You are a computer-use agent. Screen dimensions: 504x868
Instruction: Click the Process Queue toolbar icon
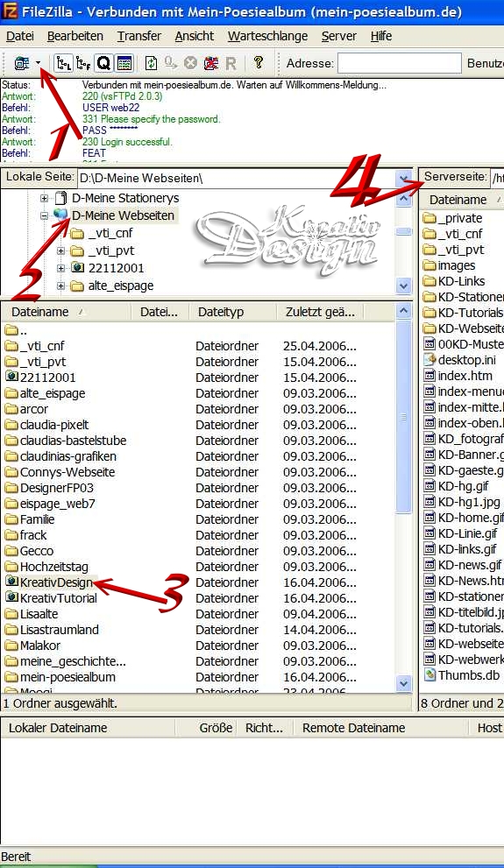(x=171, y=63)
